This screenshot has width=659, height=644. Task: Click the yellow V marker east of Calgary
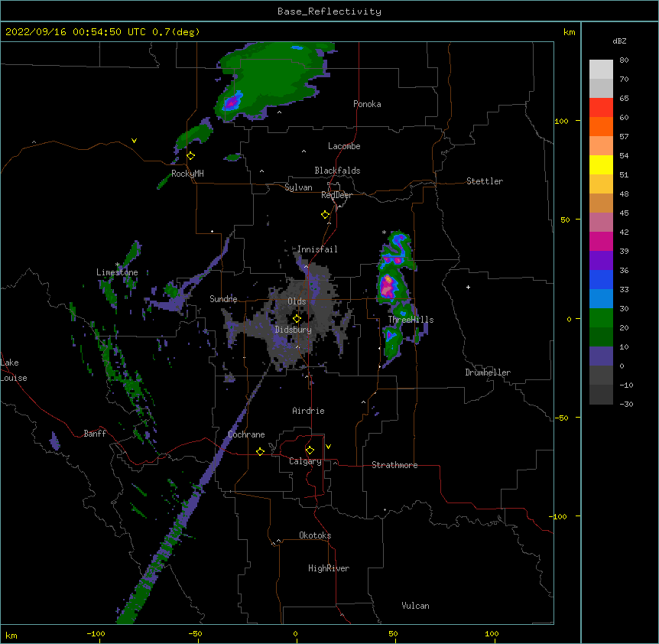(328, 447)
